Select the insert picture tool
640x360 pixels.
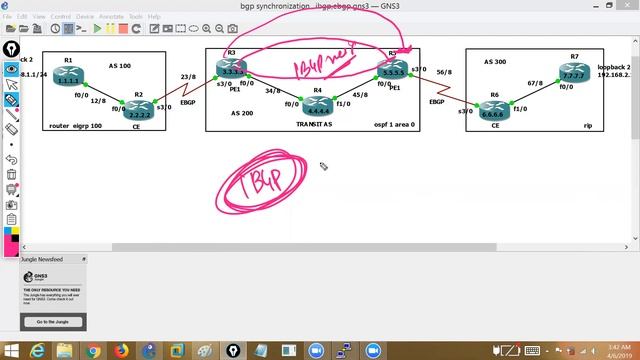[167, 29]
